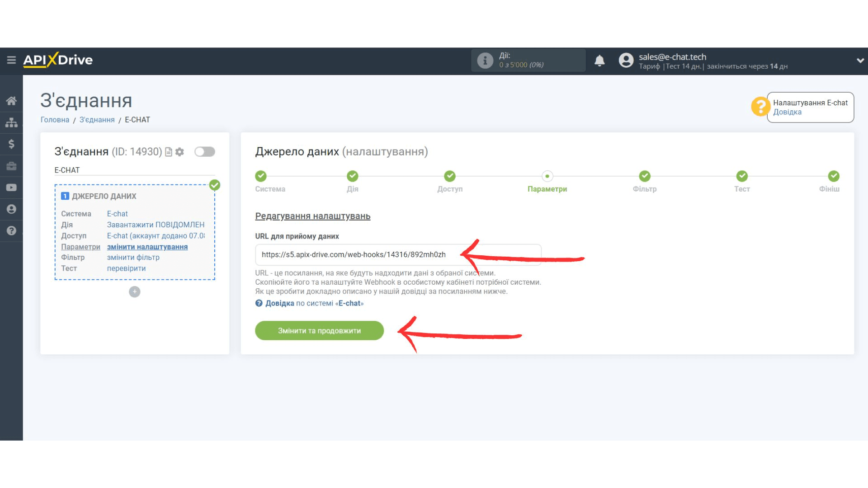Click the yellow question mark help icon
The image size is (868, 488).
click(x=760, y=107)
